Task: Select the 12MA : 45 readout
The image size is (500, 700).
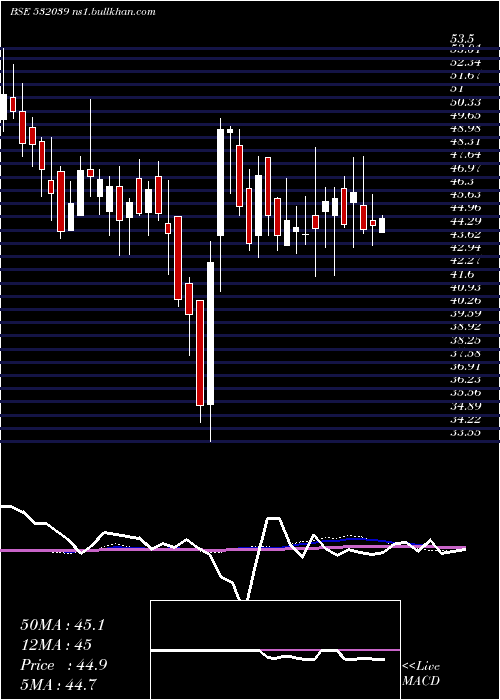Action: click(x=56, y=645)
